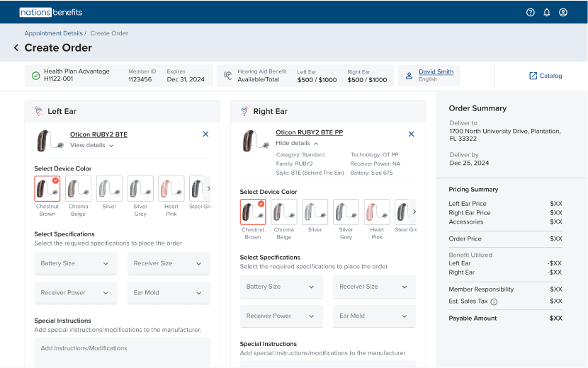Open the help question mark icon
The image size is (588, 368).
point(531,12)
